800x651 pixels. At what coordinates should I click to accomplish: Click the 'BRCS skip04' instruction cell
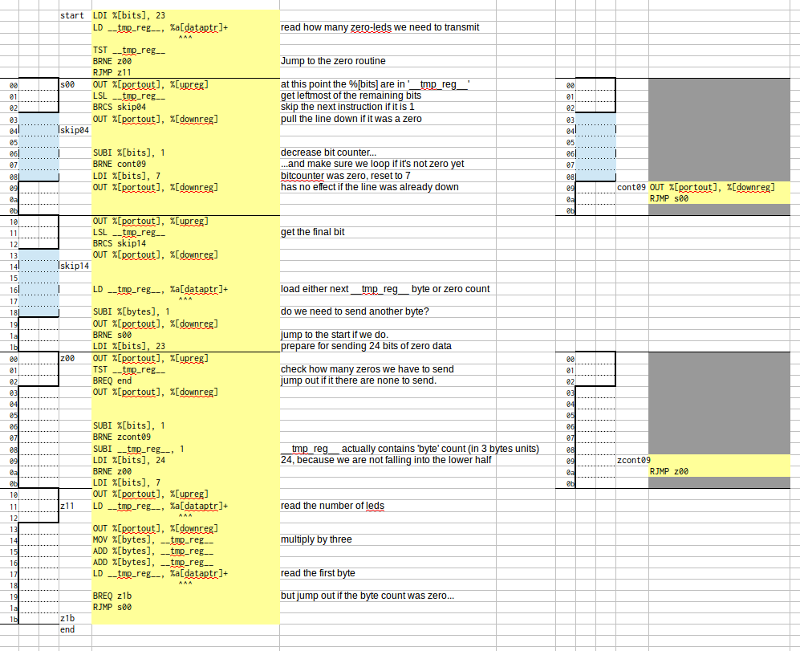tap(119, 107)
